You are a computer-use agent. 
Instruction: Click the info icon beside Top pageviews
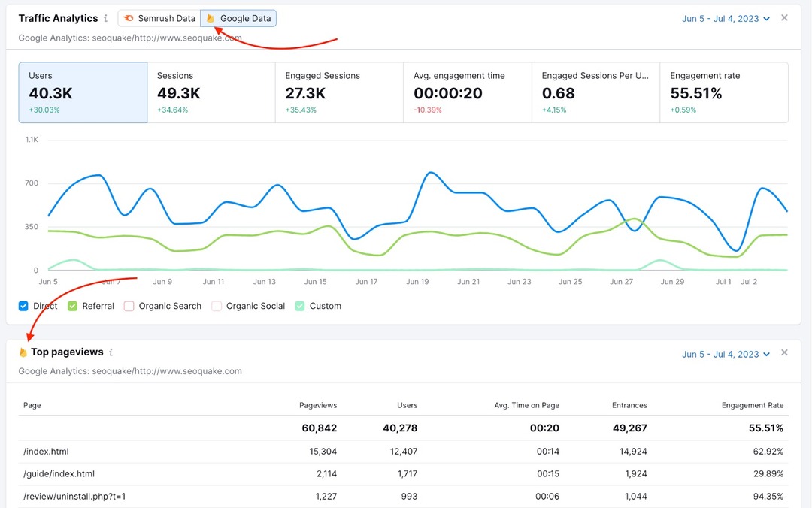pos(111,352)
